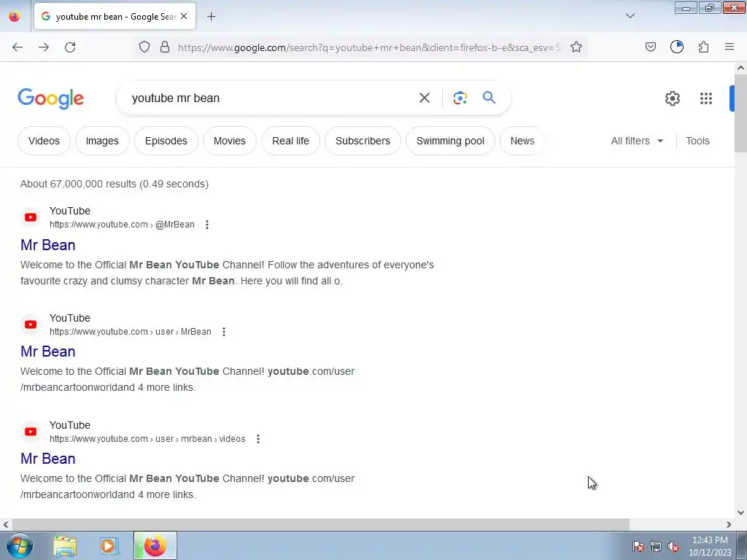Click youtube.com › user › MrBean URL
Viewport: 747px width, 560px height.
coord(130,332)
